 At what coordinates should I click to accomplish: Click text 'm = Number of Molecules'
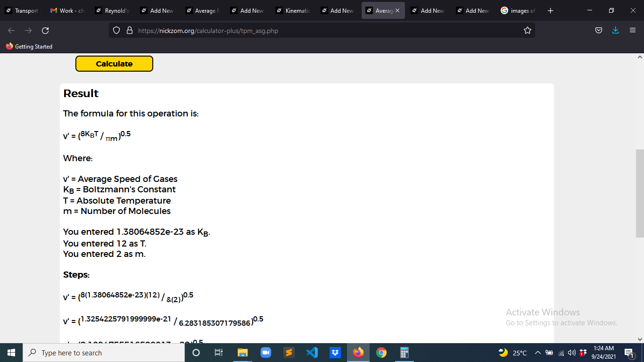click(117, 211)
